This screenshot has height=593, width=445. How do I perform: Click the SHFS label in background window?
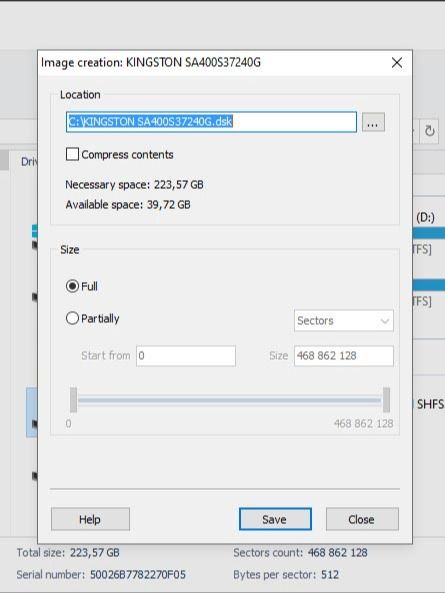click(430, 404)
